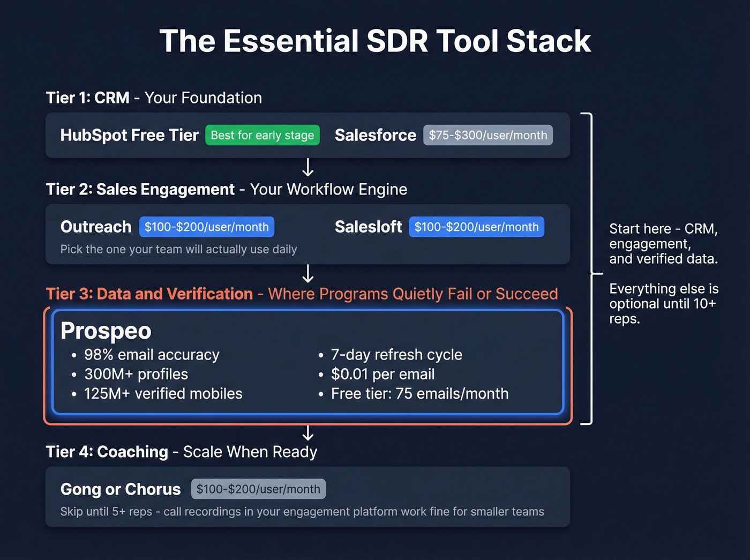750x560 pixels.
Task: Select the '$0.01 per email' bullet item
Action: (383, 374)
